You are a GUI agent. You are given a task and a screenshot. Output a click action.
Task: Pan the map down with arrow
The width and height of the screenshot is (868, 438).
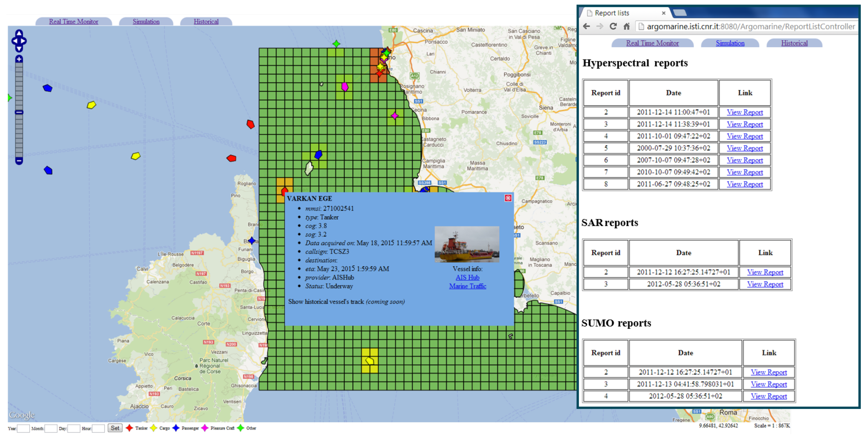(x=19, y=49)
